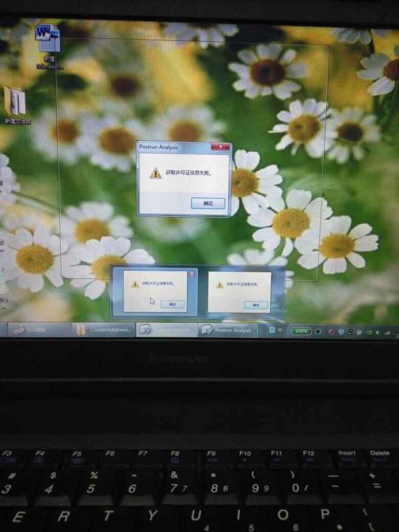Click the 100% battery indicator in tray

[301, 331]
